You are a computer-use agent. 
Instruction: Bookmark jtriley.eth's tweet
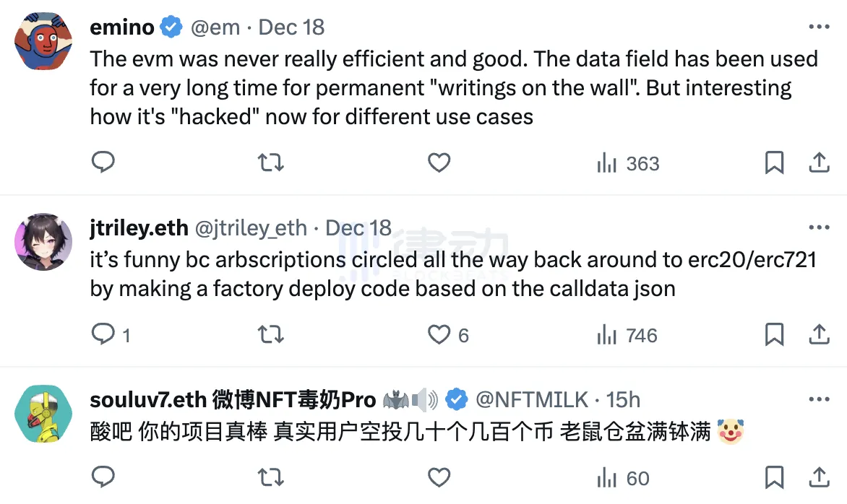click(x=774, y=334)
